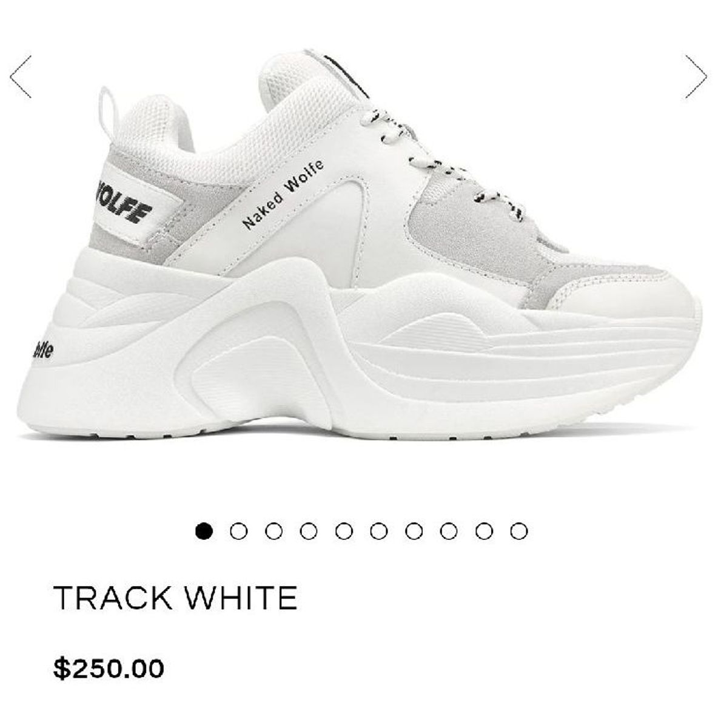Select the sixth carousel dot
This screenshot has height=728, width=721.
[x=379, y=531]
